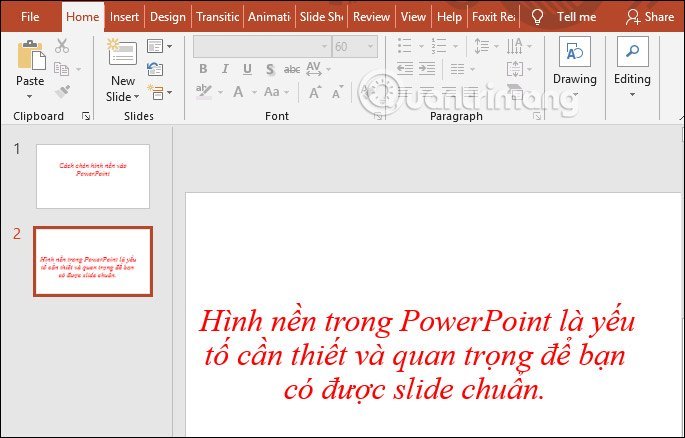Switch to the View tab
Viewport: 685px width, 438px height.
pyautogui.click(x=413, y=17)
